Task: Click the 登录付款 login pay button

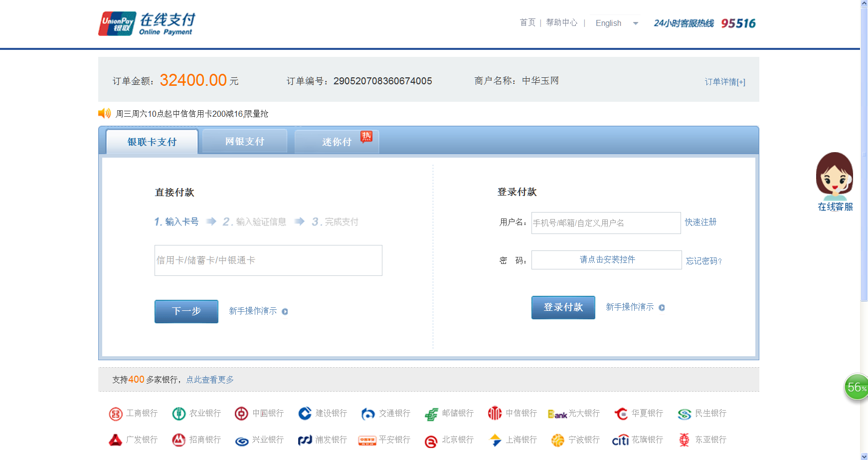Action: tap(563, 307)
